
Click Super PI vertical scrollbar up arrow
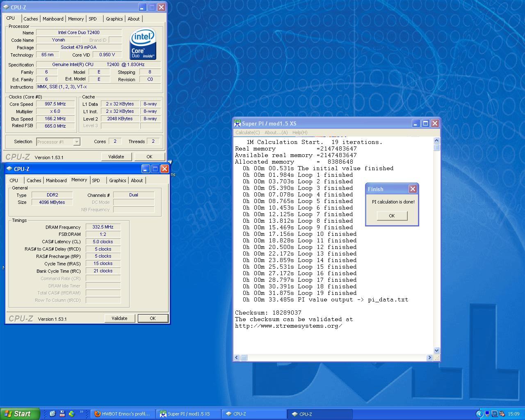coord(436,141)
